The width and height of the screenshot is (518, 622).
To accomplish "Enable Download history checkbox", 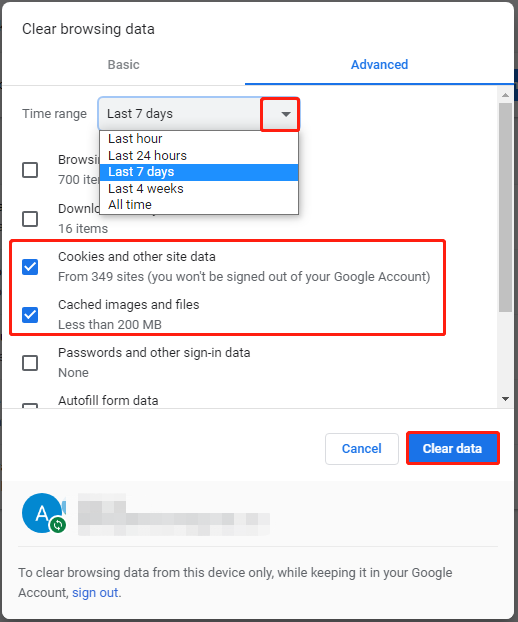I will 30,219.
